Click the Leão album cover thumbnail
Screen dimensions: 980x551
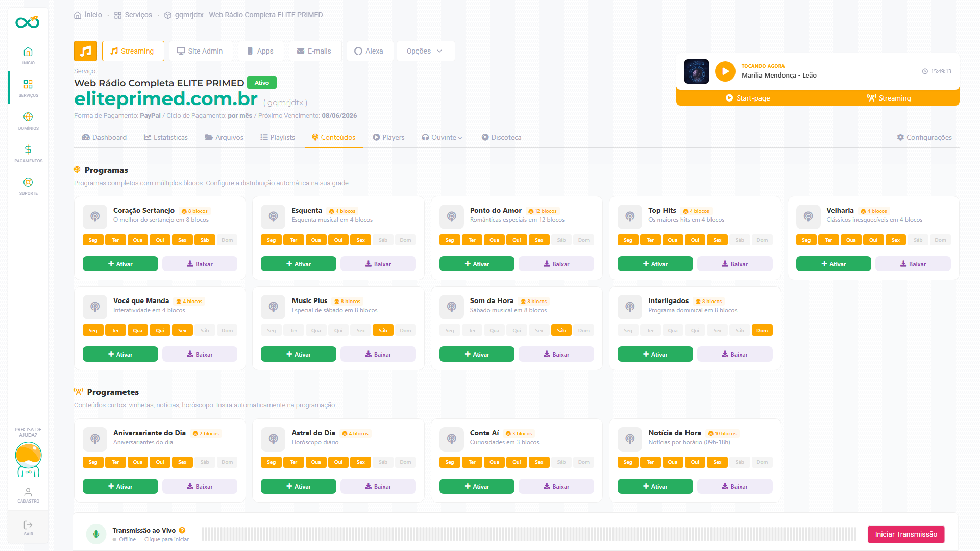696,71
